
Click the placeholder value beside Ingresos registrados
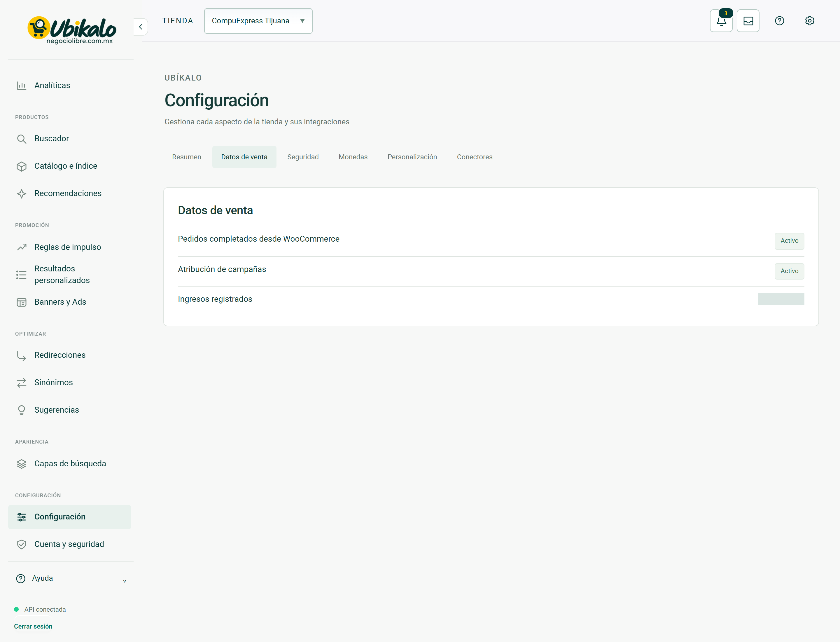(781, 299)
